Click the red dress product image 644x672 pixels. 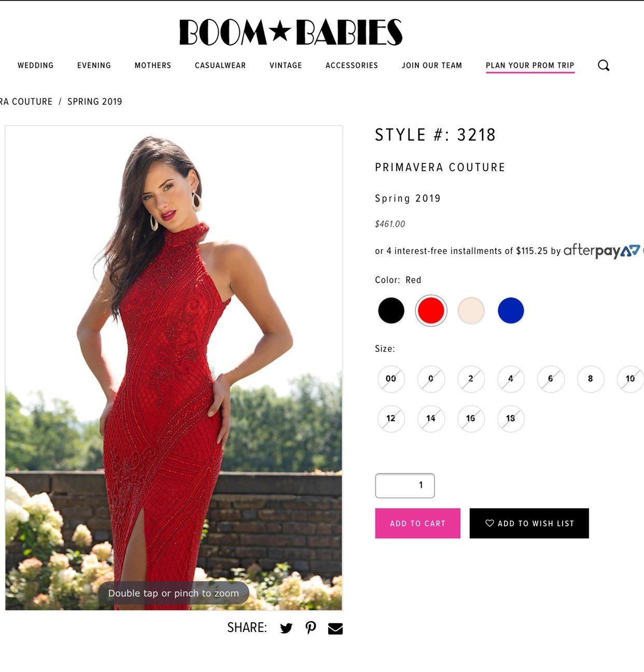tap(174, 368)
